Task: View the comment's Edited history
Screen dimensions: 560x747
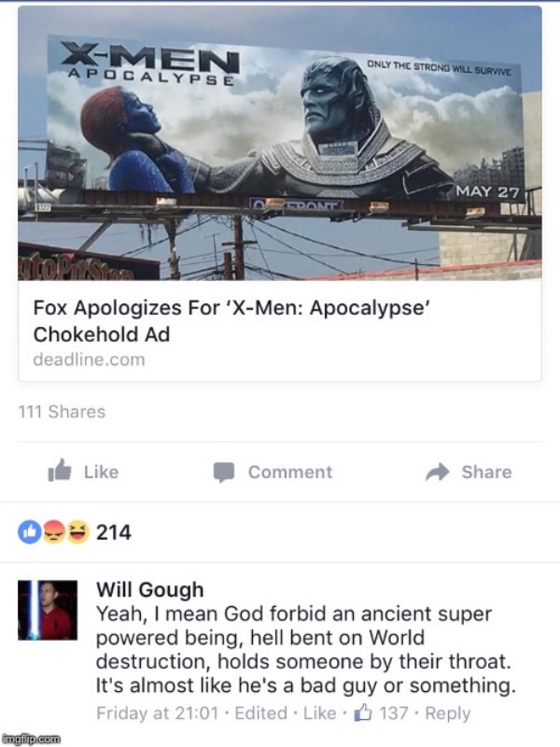Action: point(261,713)
